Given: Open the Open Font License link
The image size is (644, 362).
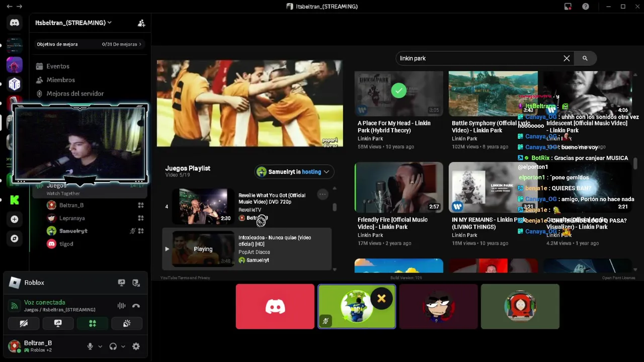Looking at the screenshot, I should [618, 278].
